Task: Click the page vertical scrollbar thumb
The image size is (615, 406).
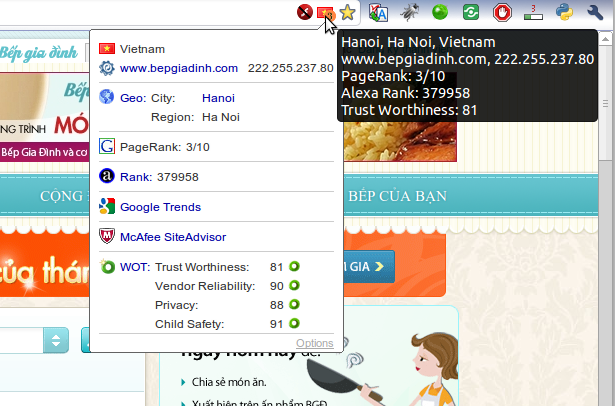Action: point(606,103)
